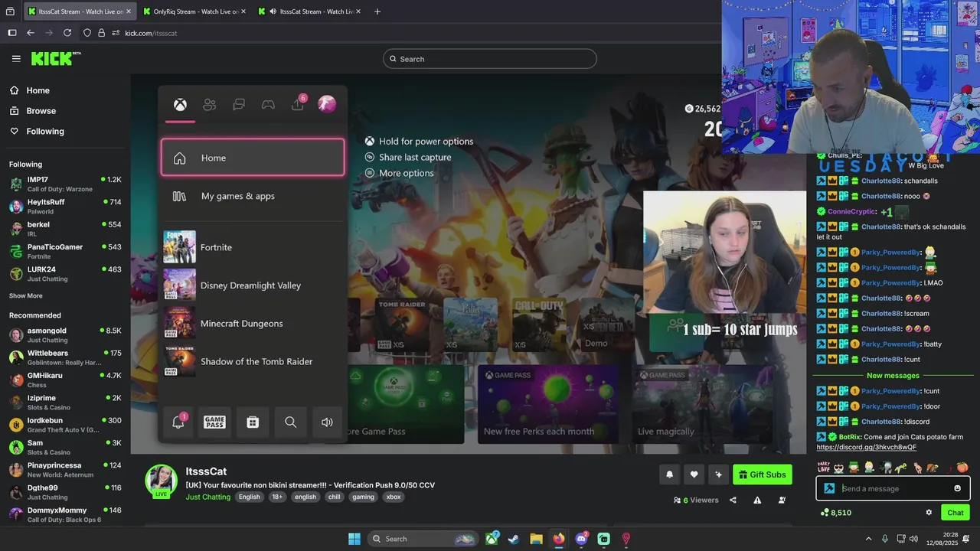Open chat settings gear
Screen dimensions: 980x551
tap(929, 513)
